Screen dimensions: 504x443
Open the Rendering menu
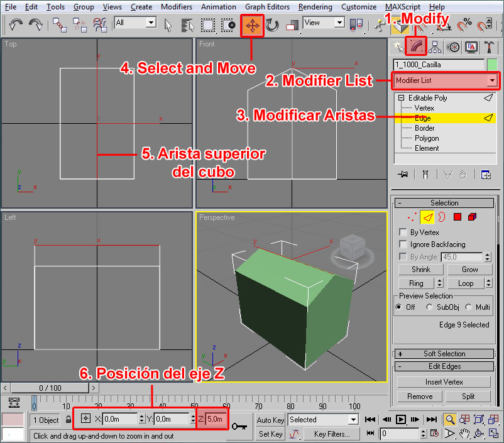(315, 7)
